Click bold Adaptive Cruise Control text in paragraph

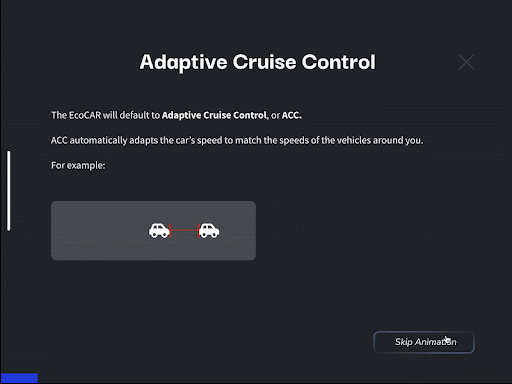coord(214,115)
